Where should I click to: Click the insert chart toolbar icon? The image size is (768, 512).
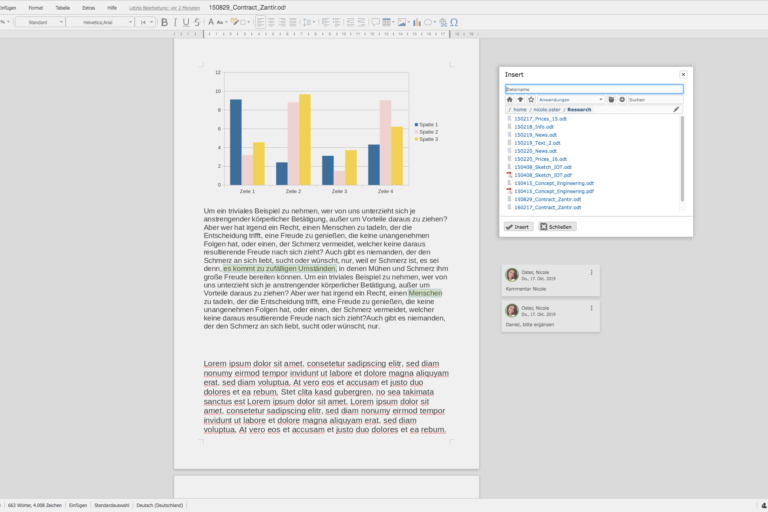[x=415, y=21]
